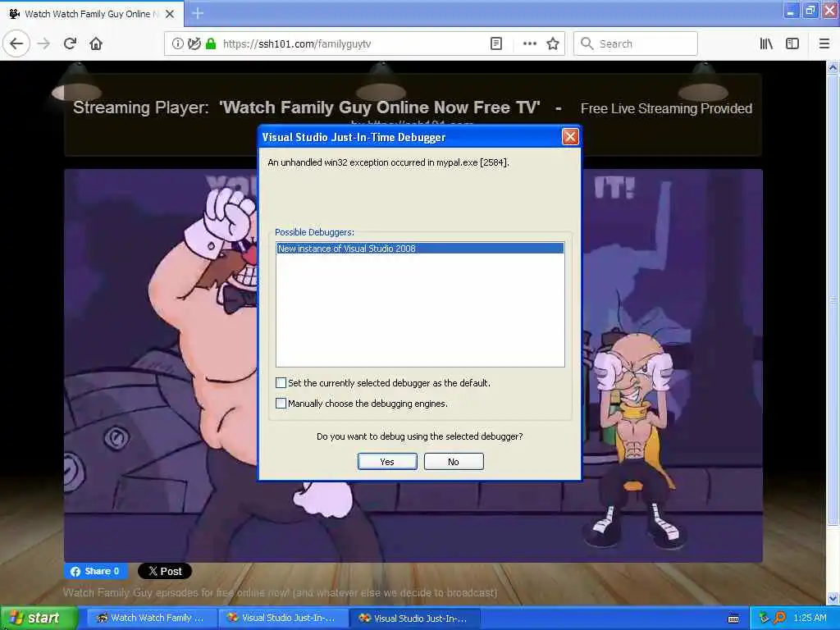Click page scrollbar down arrow
The image size is (840, 630).
833,598
